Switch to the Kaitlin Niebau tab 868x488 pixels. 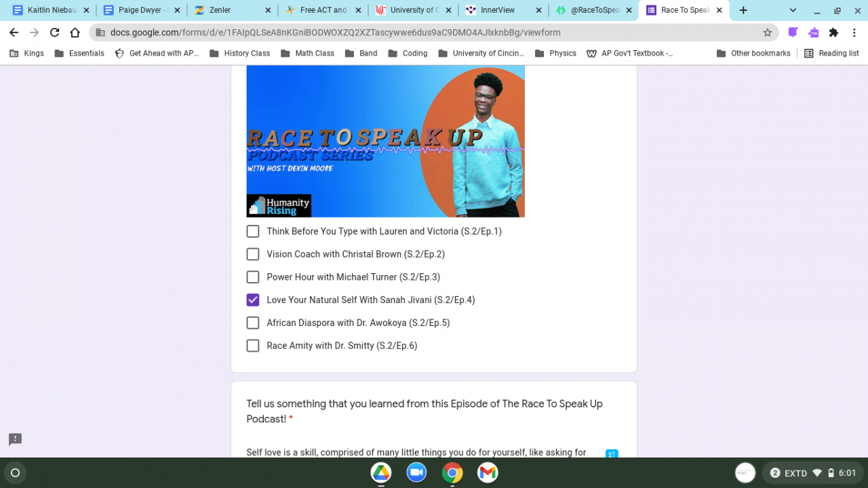pyautogui.click(x=51, y=10)
